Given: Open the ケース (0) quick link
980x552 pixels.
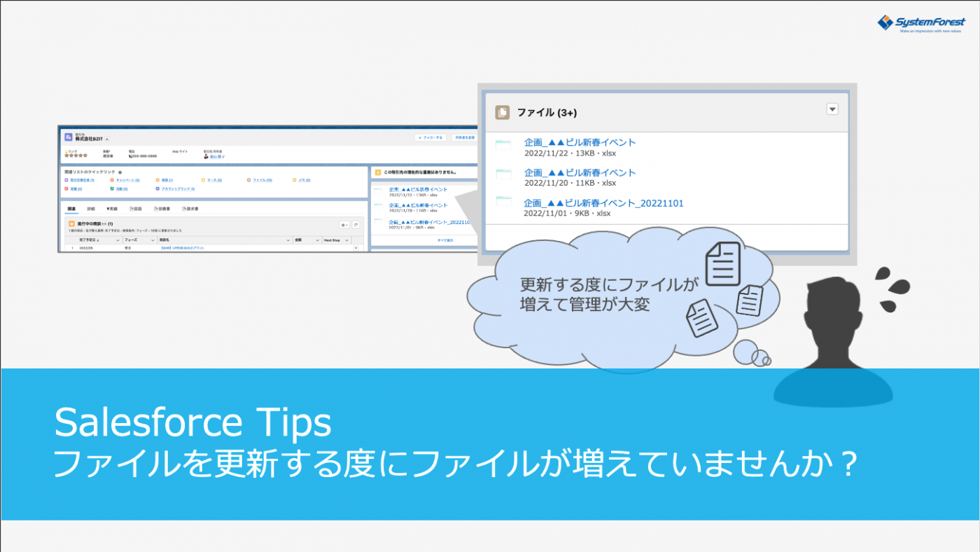Looking at the screenshot, I should pos(214,180).
